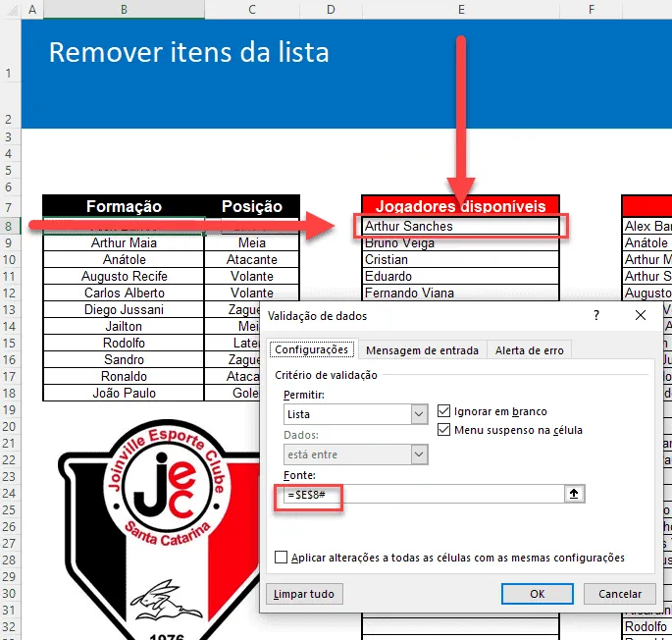Close the Validação de dados dialog
This screenshot has width=672, height=640.
coord(641,315)
